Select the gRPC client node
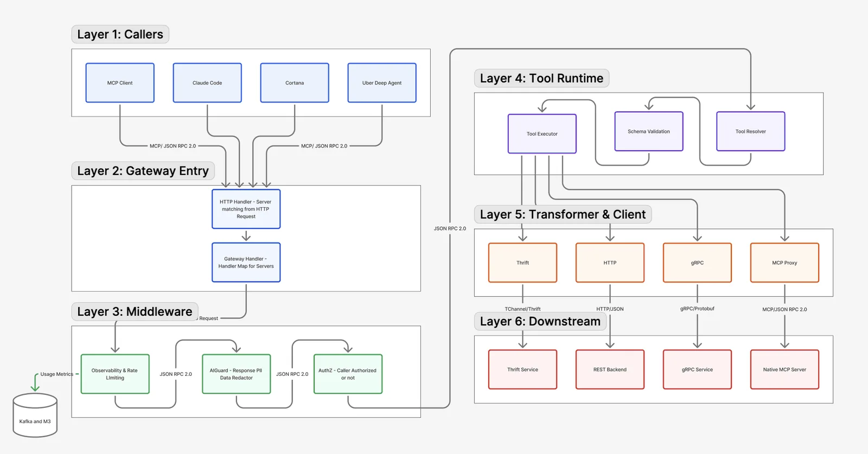This screenshot has height=454, width=868. click(697, 263)
